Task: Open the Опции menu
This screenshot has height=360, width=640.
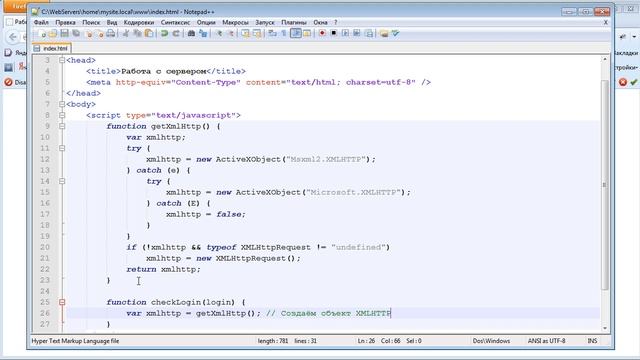Action: pyautogui.click(x=206, y=22)
